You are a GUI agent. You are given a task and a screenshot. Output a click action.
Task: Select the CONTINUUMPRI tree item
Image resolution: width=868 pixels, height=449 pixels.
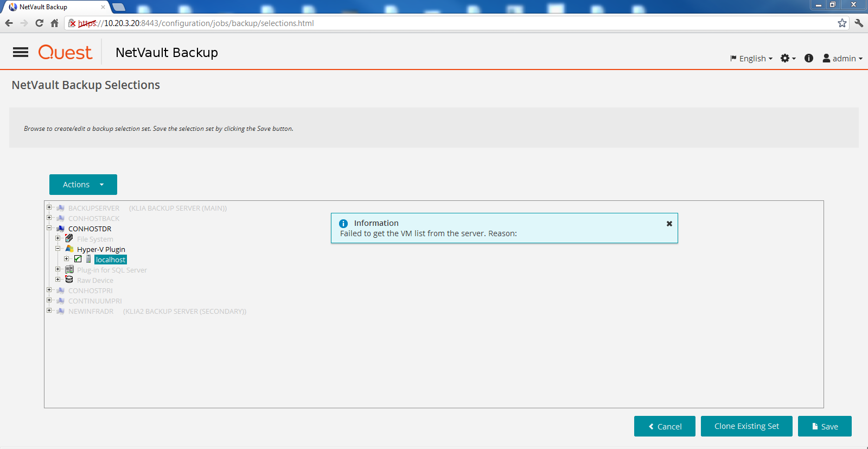95,301
